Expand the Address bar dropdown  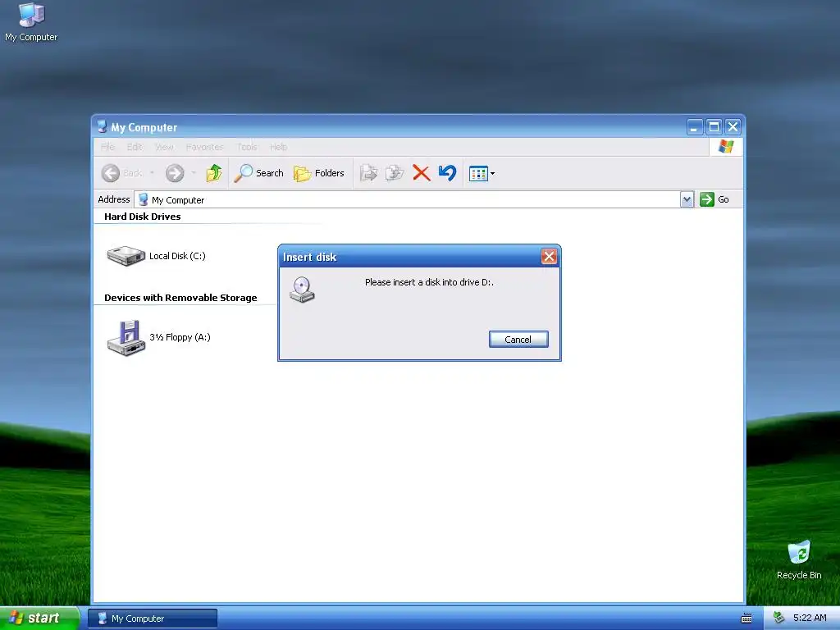coord(687,199)
